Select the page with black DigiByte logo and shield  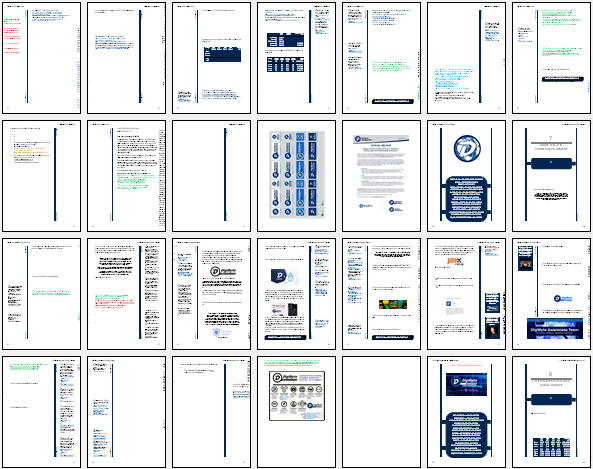tap(211, 294)
